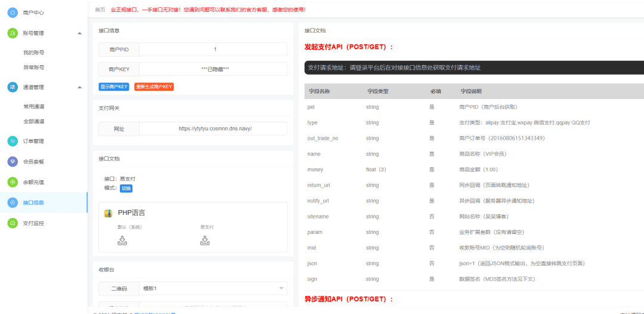Viewport: 644px width, 314px height.
Task: Click the 字段说明 column header
Action: 471,91
